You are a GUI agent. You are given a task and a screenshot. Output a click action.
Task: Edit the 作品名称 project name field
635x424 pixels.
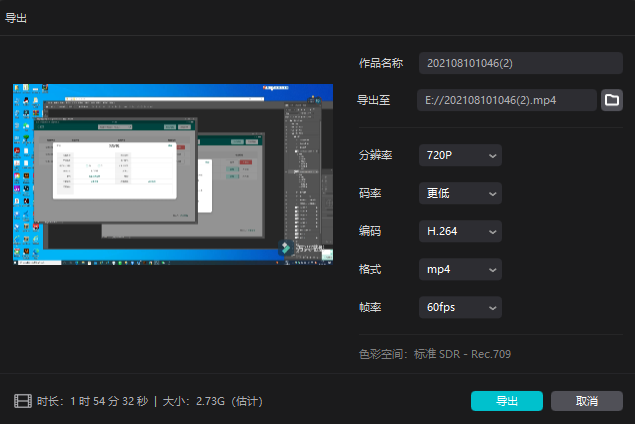[x=521, y=63]
